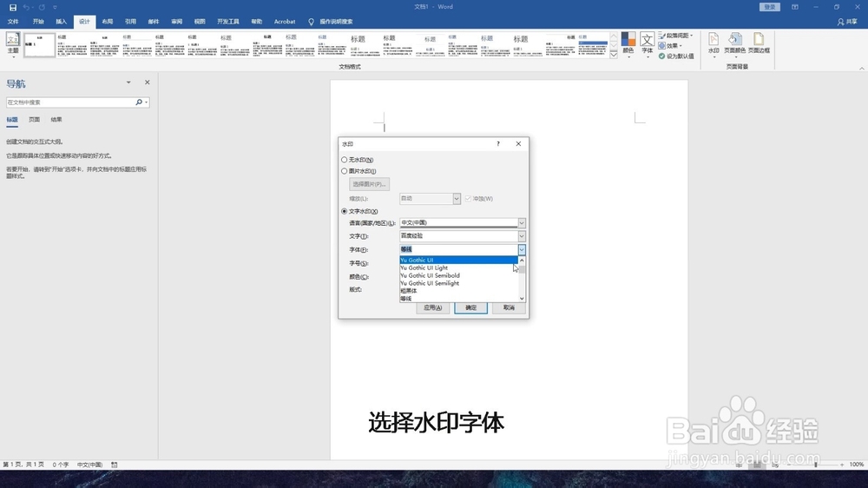
Task: Open the 颜色 theme colors menu
Action: [x=628, y=45]
